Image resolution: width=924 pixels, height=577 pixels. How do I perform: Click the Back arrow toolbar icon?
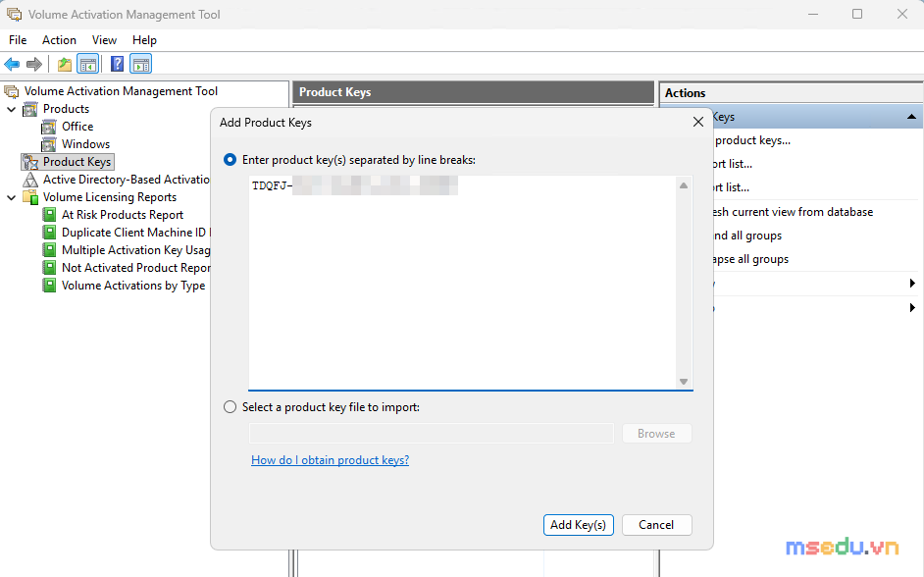pos(12,64)
